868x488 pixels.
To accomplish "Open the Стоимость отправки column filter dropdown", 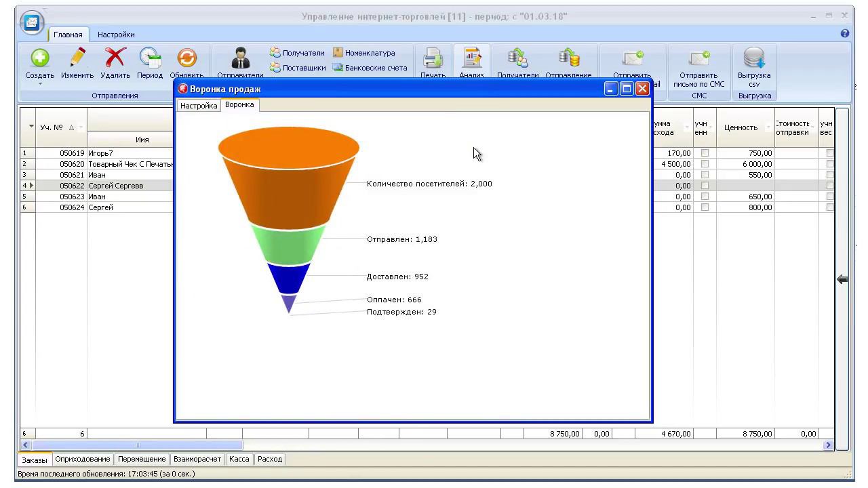I will point(814,127).
